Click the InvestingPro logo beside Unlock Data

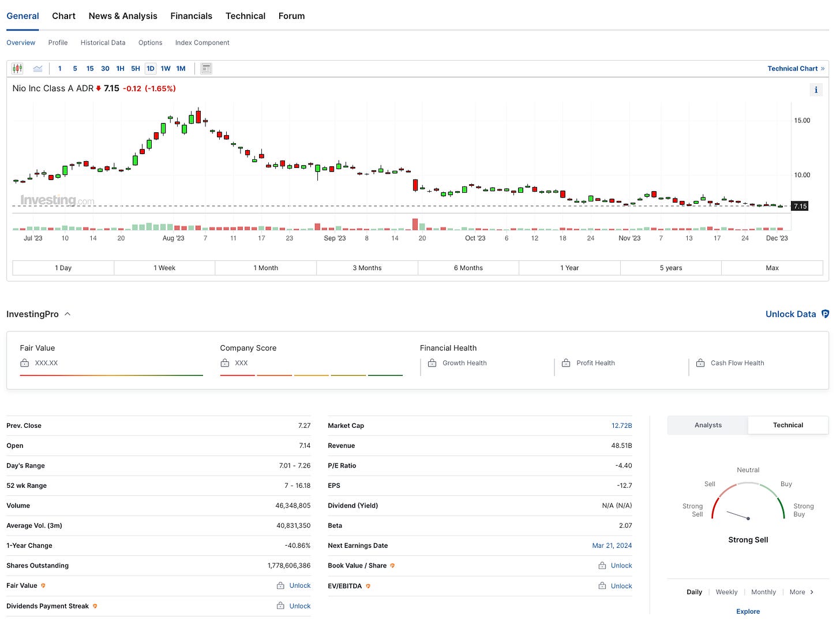tap(825, 314)
